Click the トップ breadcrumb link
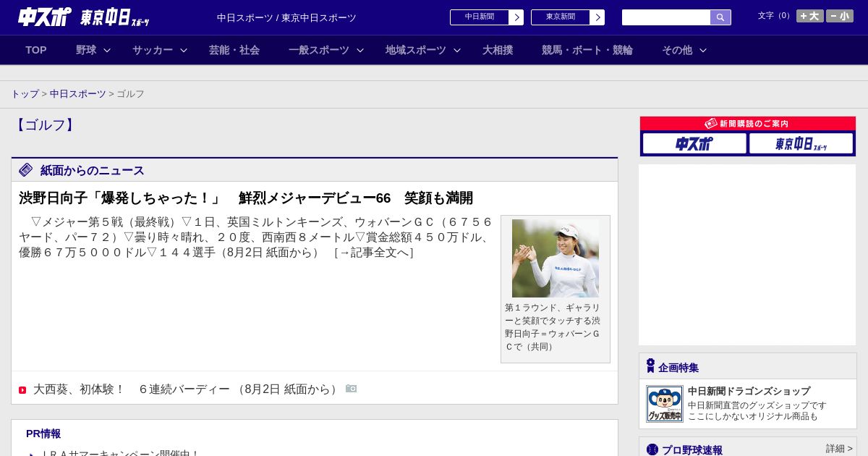 (x=25, y=94)
